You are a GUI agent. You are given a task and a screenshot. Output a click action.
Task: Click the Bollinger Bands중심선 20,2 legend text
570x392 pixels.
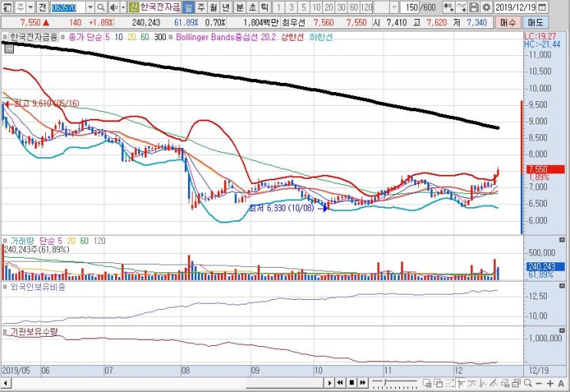coord(226,37)
